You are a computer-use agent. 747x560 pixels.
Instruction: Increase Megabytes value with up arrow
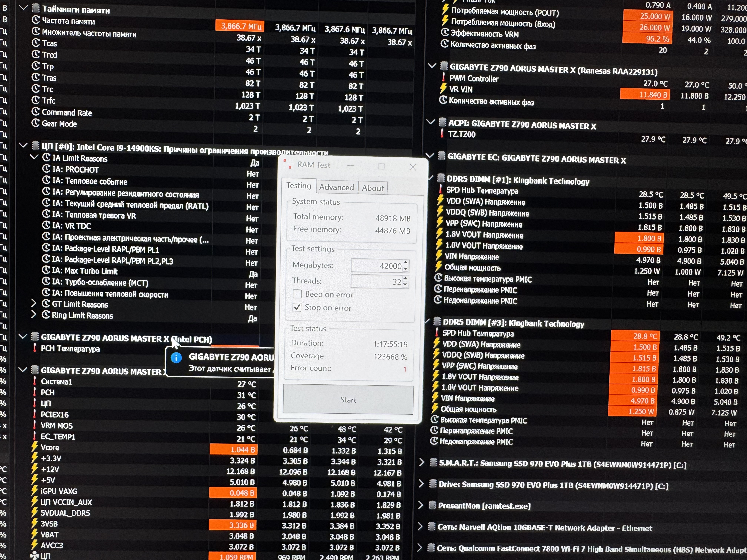406,263
